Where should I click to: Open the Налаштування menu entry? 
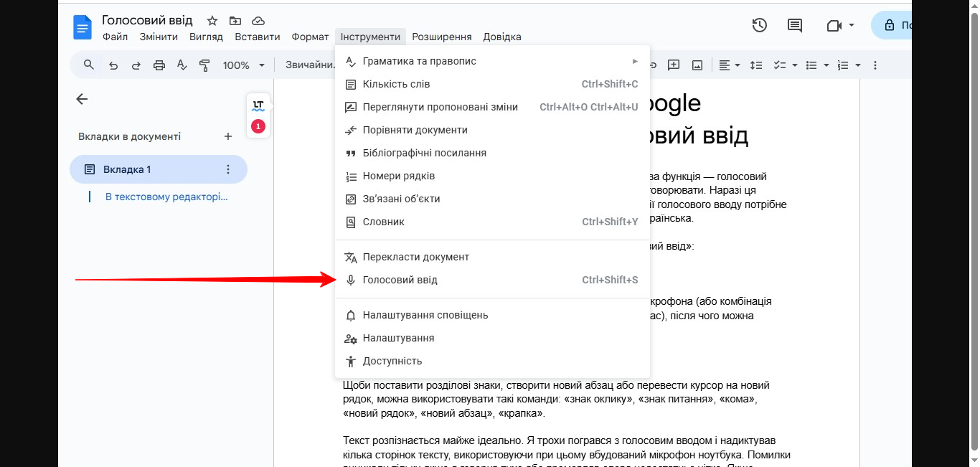pos(492,338)
